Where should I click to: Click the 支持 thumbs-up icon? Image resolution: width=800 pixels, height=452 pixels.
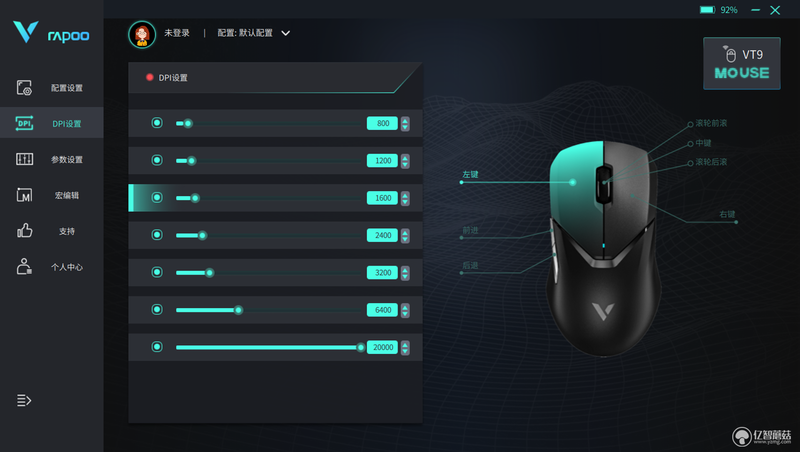(x=24, y=231)
